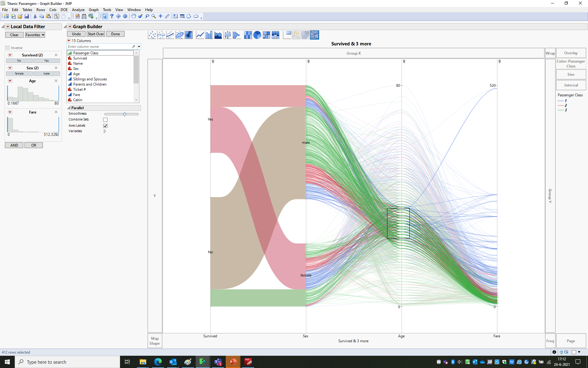This screenshot has width=588, height=368.
Task: Choose the box plot element icon
Action: pos(227,35)
